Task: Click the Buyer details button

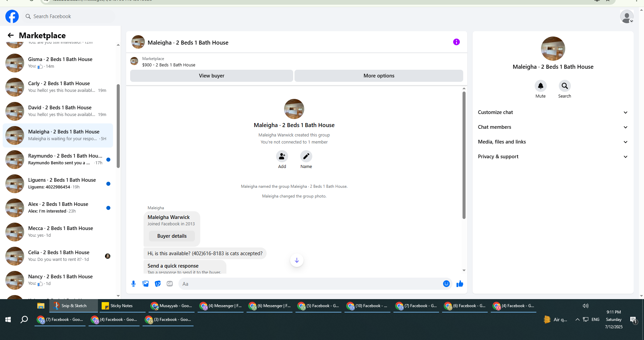Action: [172, 236]
